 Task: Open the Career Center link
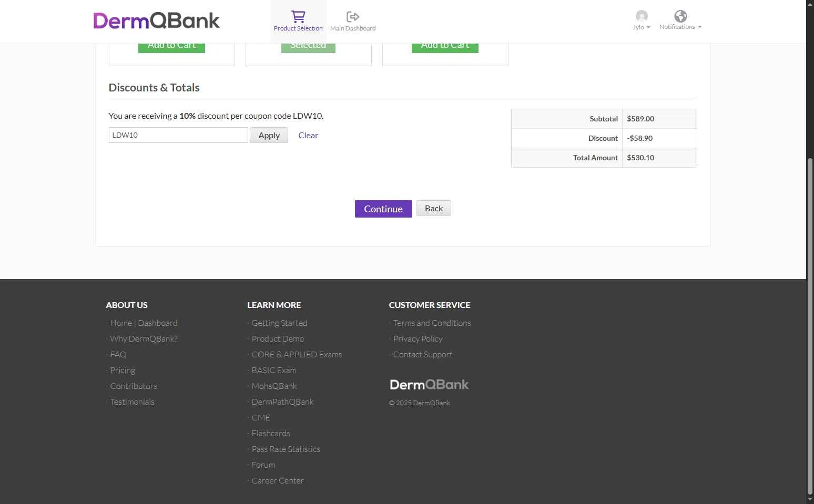(278, 480)
